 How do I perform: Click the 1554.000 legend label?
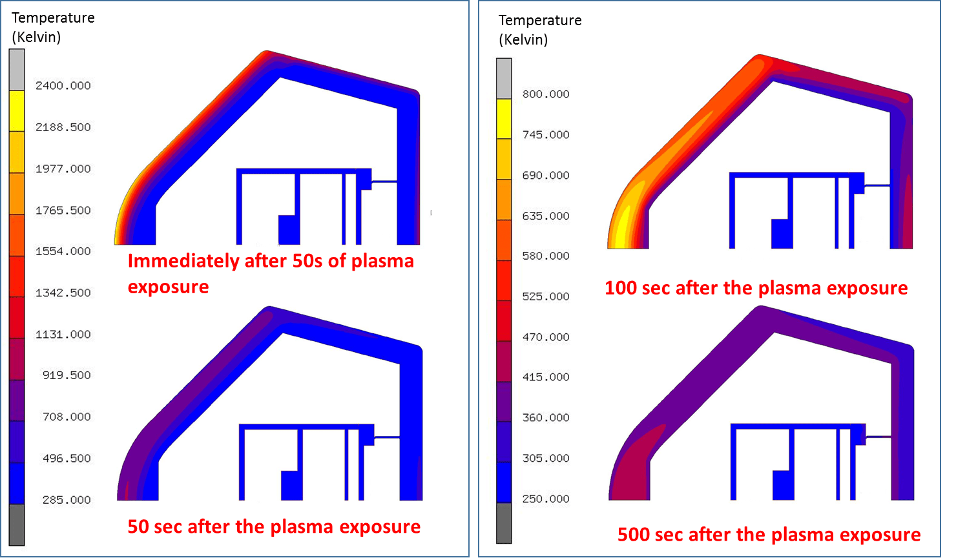[x=63, y=251]
